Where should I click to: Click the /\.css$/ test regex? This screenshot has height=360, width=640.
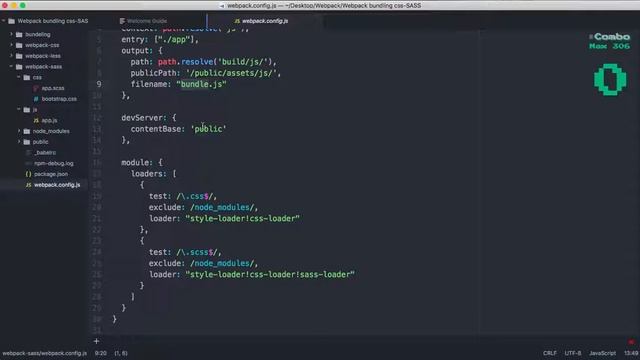click(x=194, y=196)
